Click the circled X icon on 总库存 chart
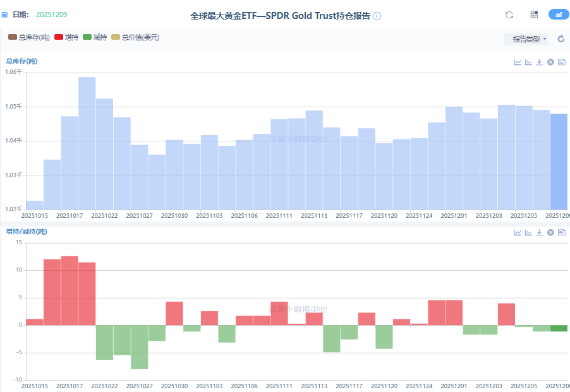Viewport: 570px width, 392px height. [x=550, y=62]
